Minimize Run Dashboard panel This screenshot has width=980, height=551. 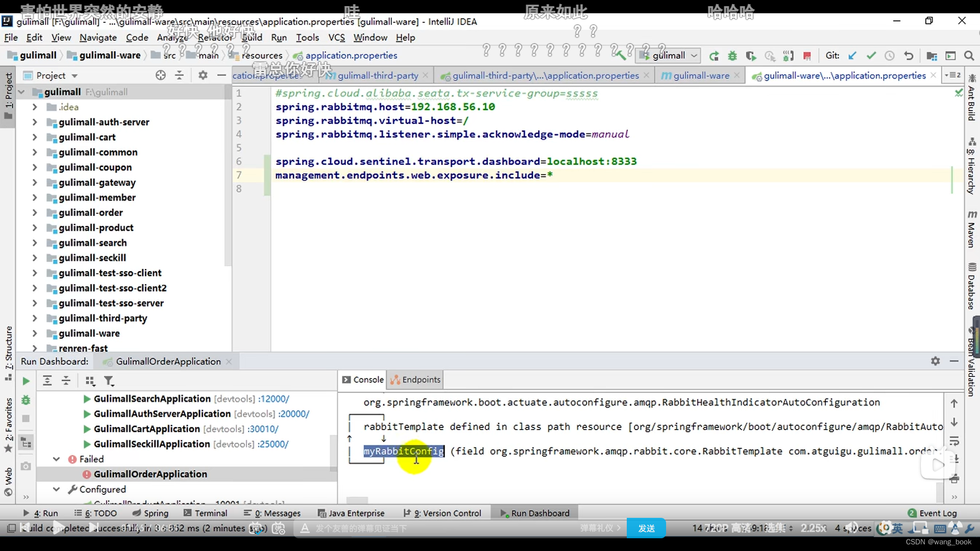coord(954,361)
